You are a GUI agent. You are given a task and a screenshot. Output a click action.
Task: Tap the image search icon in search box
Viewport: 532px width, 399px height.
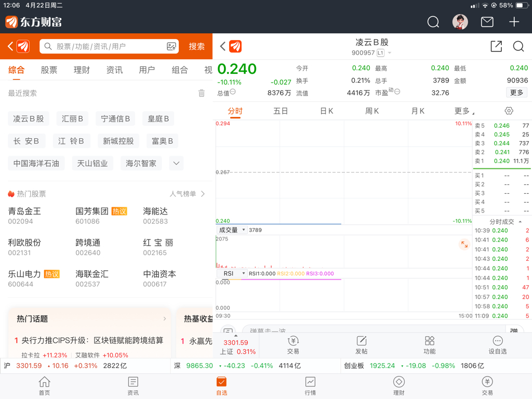[171, 46]
